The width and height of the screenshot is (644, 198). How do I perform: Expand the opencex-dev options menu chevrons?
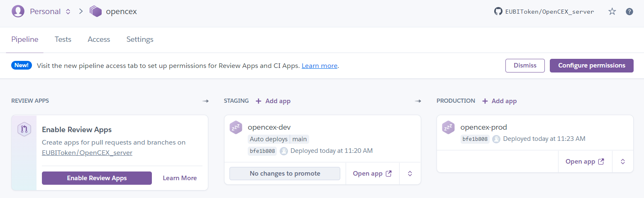[x=410, y=174]
